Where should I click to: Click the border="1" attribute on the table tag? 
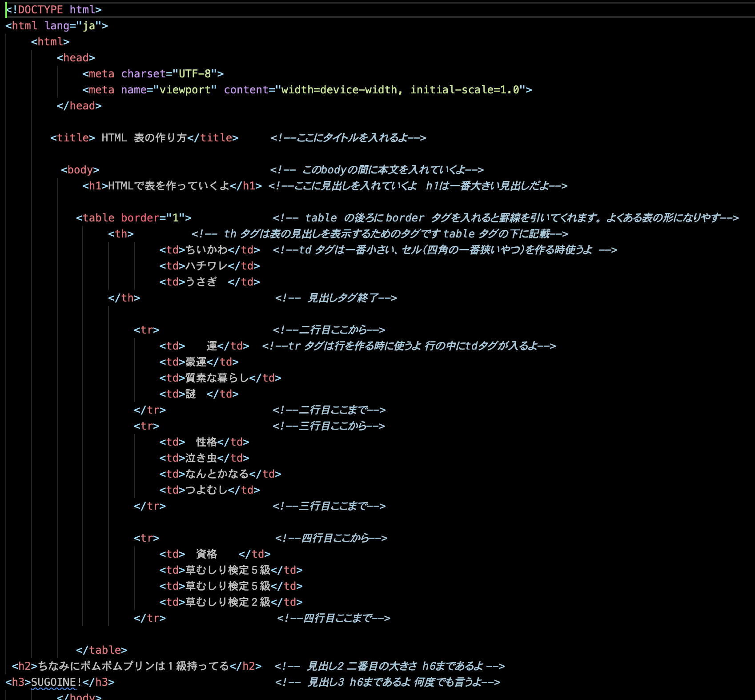153,217
